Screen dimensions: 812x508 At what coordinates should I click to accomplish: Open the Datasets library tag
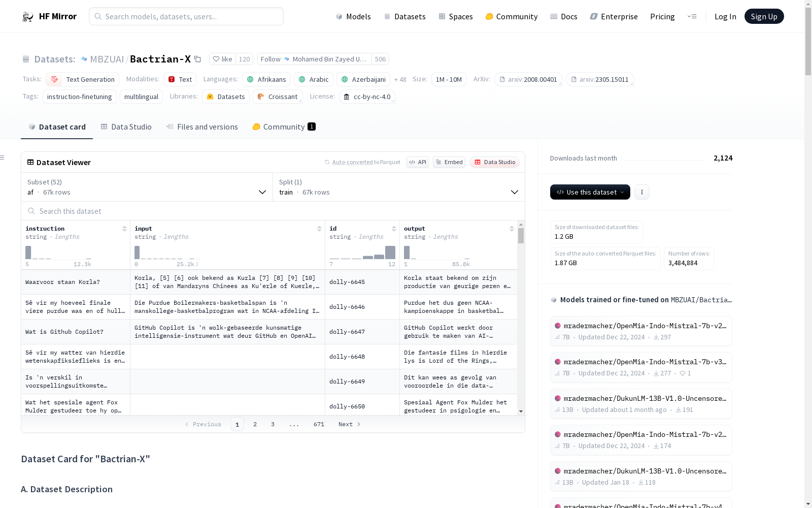tap(226, 97)
